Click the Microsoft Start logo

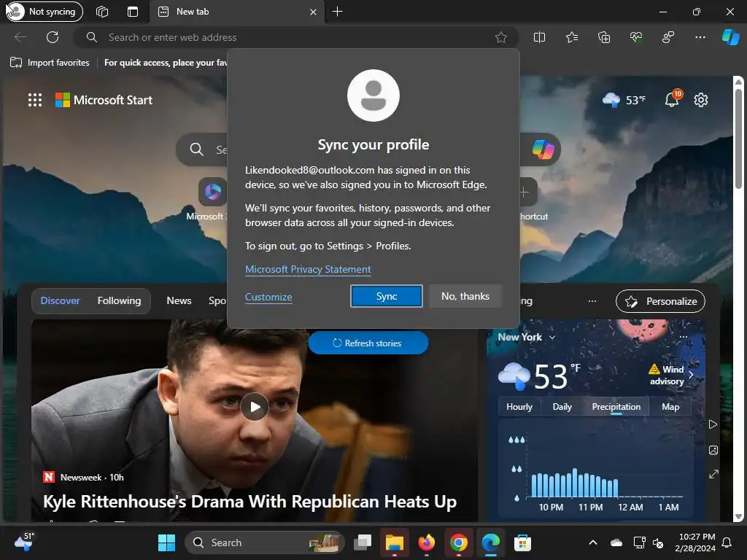(x=104, y=100)
